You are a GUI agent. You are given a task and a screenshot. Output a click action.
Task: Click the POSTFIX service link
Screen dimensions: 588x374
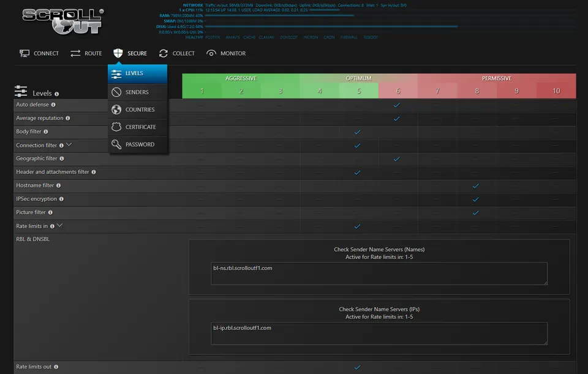[213, 37]
